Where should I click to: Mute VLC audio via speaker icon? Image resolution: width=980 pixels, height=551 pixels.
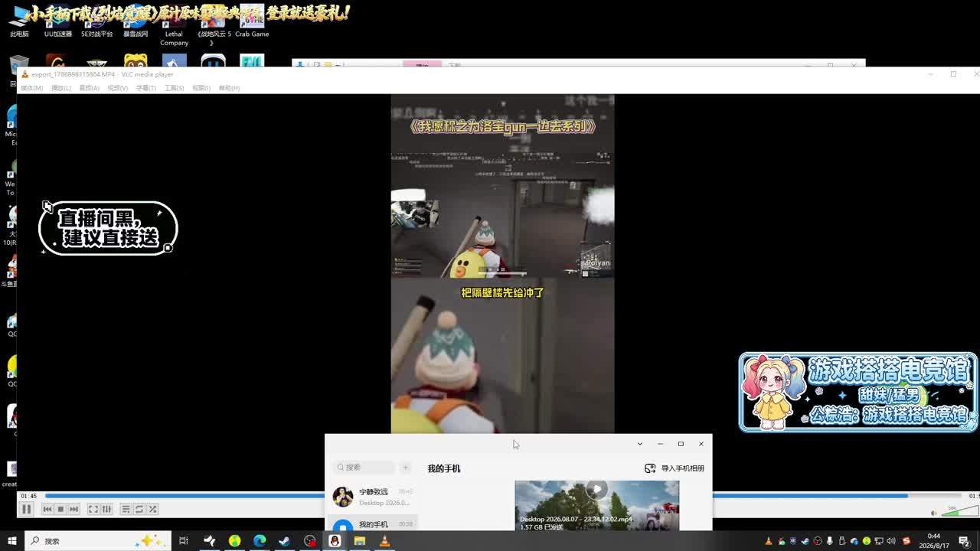[x=933, y=513]
